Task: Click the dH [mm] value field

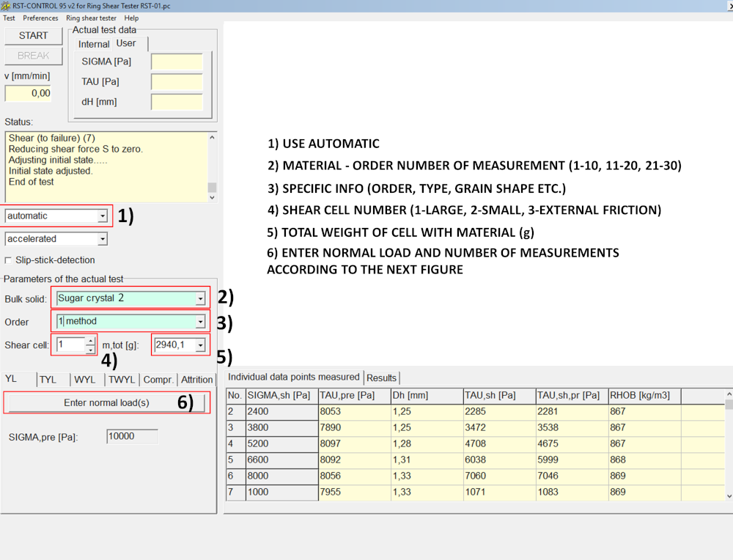Action: pos(177,102)
